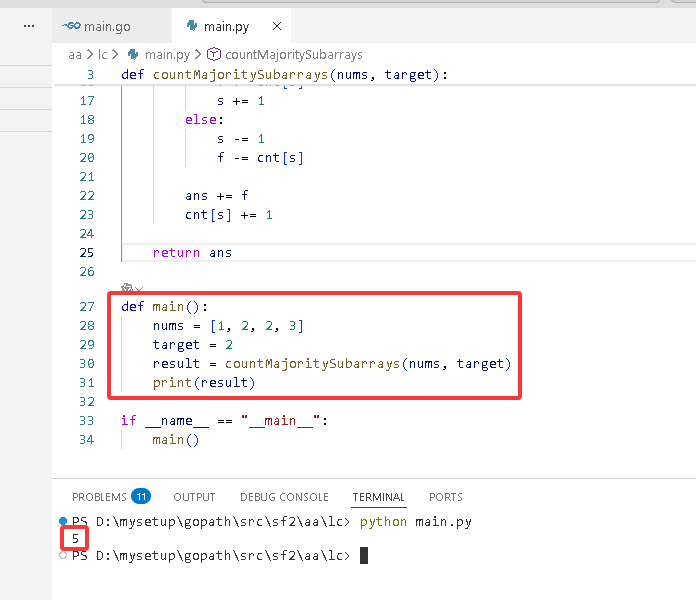Screen dimensions: 696x600
Task: Open the countMajoritySubarrays breadcrumb symbol
Action: (x=294, y=55)
